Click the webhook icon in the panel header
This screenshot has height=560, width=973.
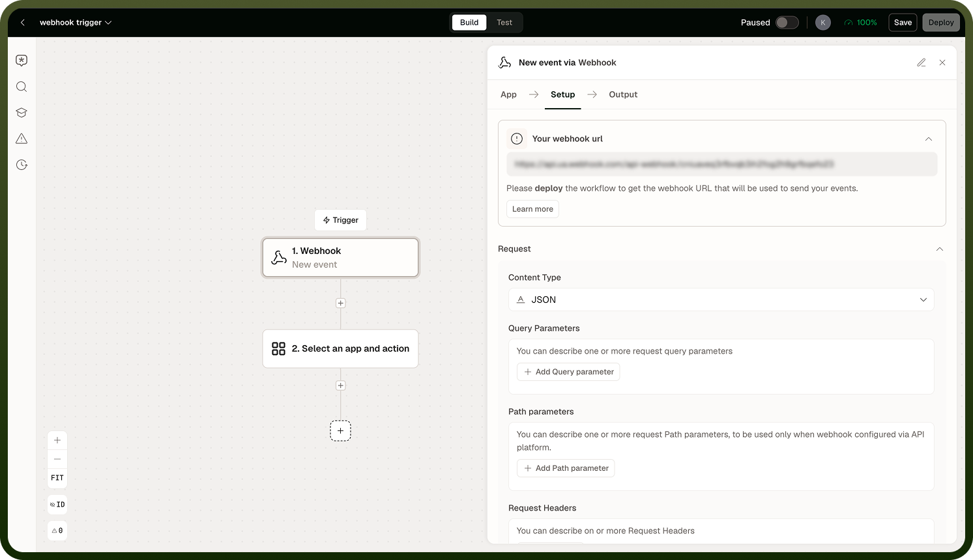click(x=505, y=63)
